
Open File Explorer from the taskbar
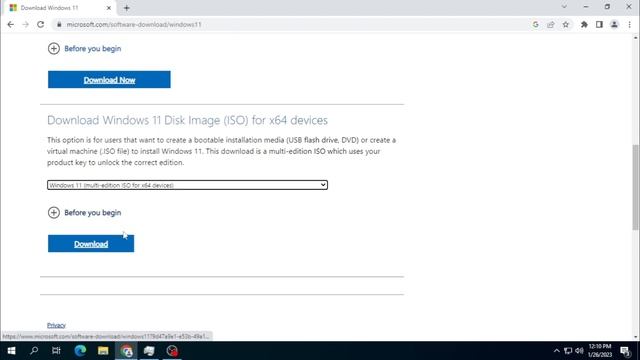103,351
